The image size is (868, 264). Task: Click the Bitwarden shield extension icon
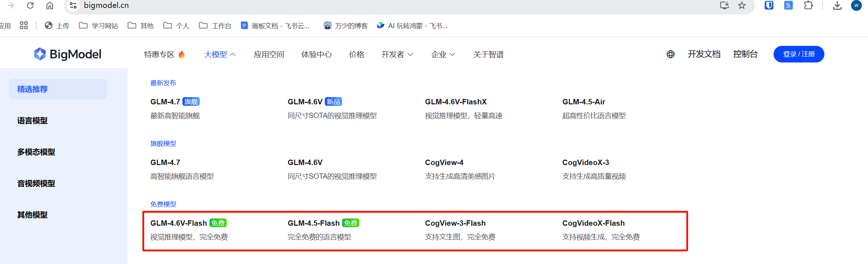(769, 5)
